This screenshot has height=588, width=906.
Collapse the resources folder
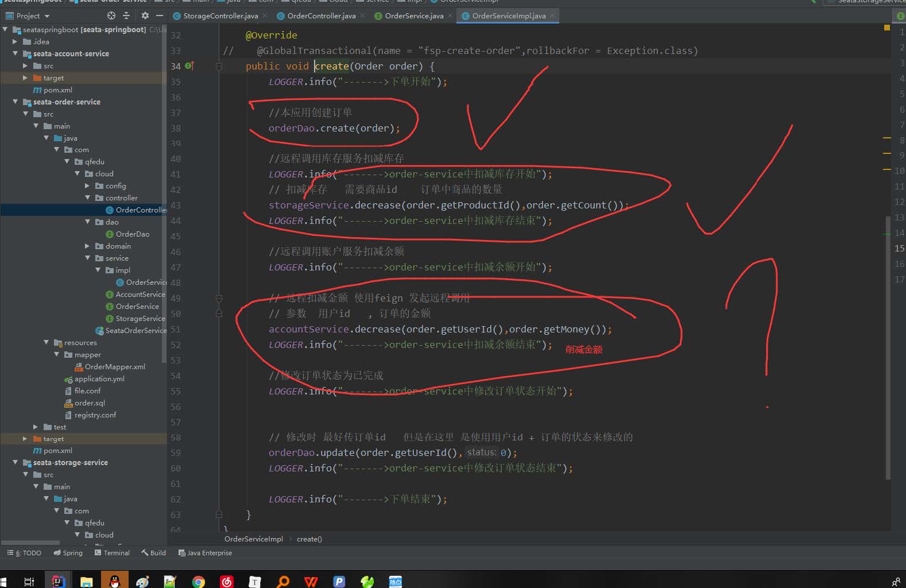coord(46,342)
